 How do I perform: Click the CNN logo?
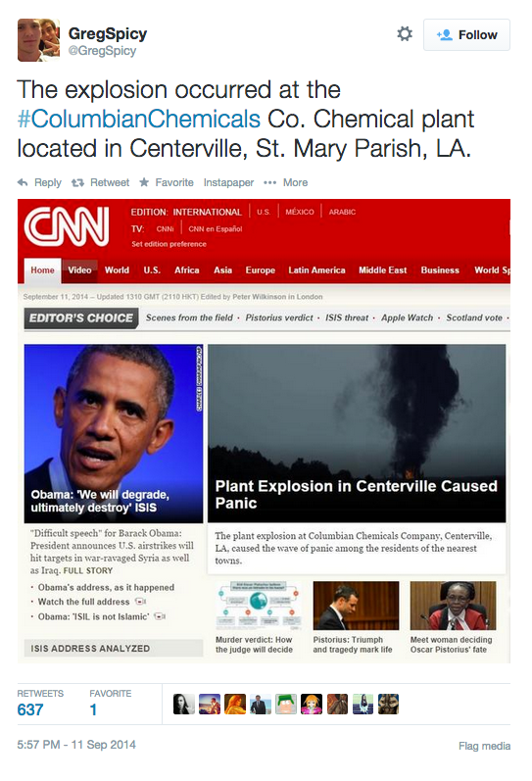click(x=67, y=226)
